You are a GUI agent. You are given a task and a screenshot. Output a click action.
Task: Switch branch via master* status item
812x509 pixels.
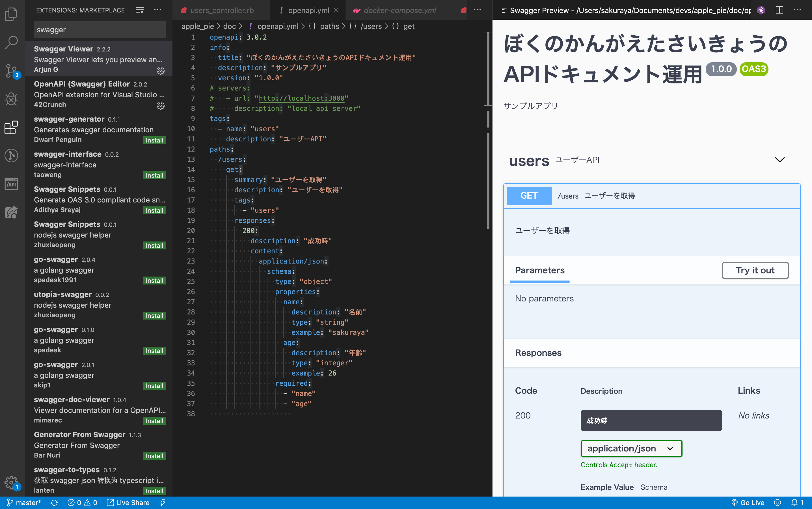click(24, 502)
